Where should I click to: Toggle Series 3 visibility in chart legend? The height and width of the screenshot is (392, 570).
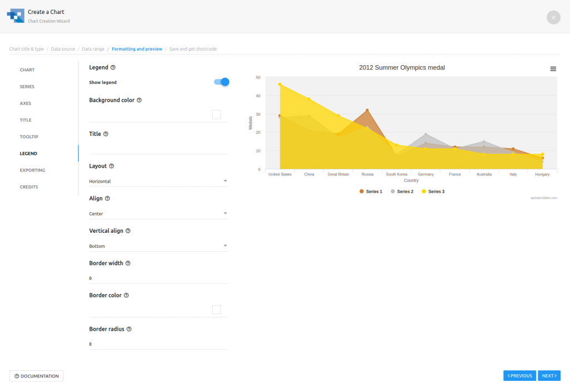433,192
